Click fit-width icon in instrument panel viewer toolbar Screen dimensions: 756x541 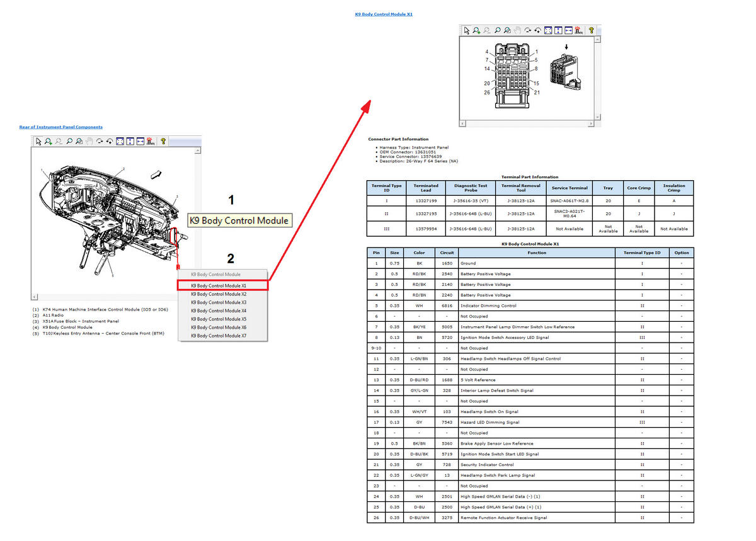point(140,142)
